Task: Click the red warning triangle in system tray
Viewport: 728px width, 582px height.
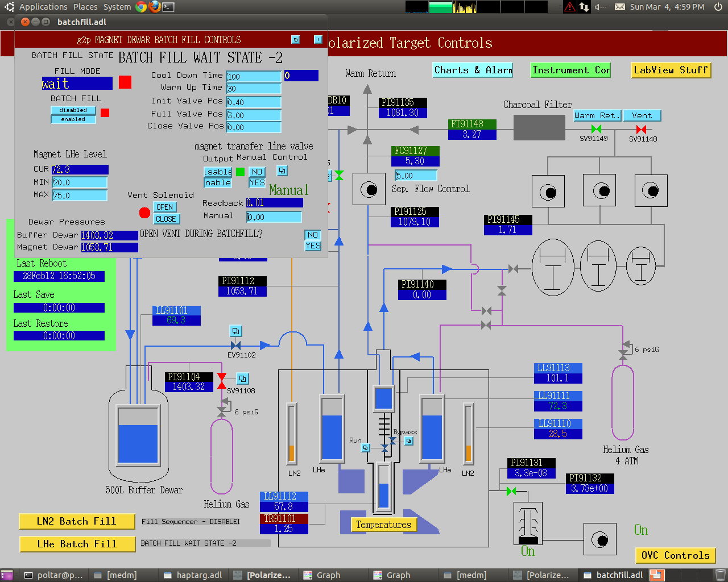Action: [569, 7]
